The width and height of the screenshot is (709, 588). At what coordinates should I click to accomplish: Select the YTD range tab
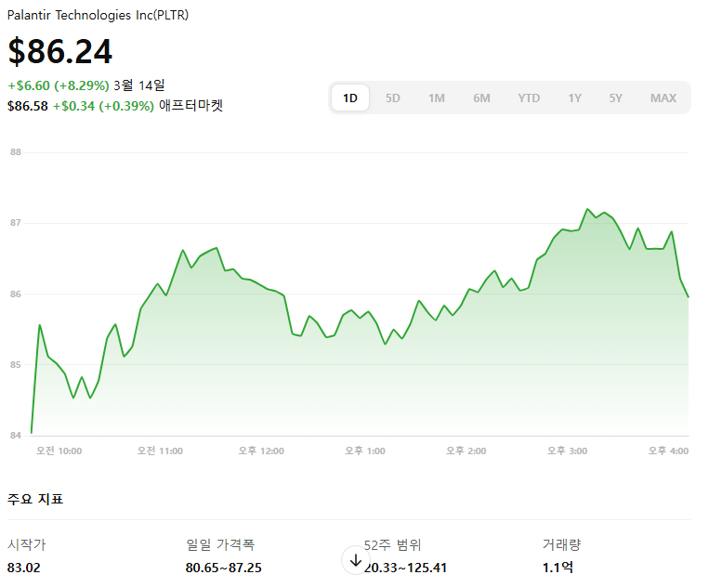click(529, 98)
